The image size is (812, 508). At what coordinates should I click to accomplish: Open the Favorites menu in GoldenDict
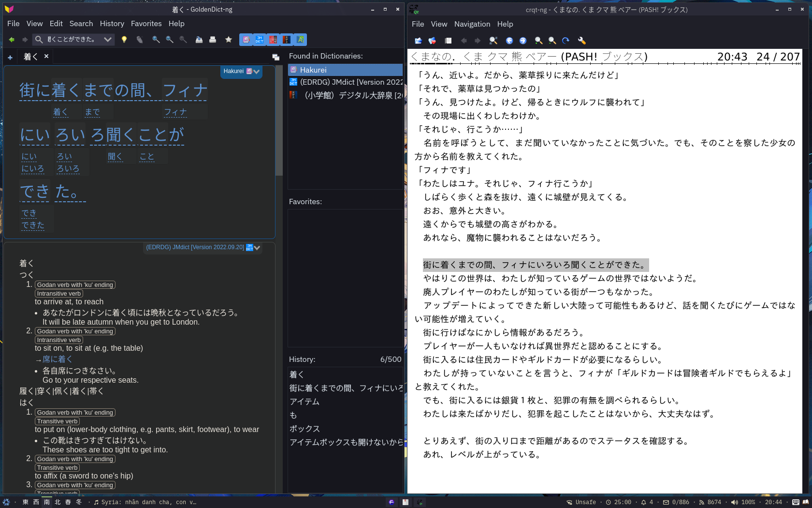[x=146, y=24]
